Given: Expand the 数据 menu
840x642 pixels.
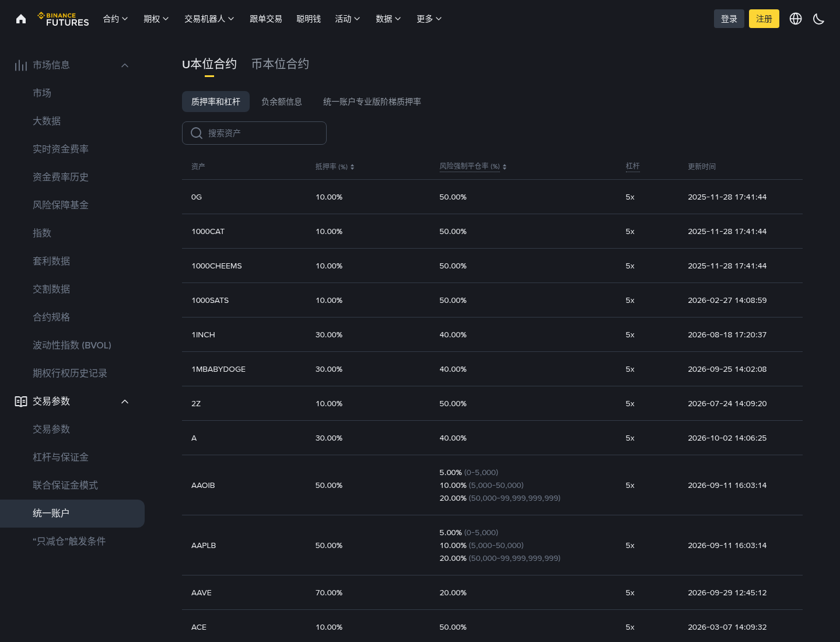Looking at the screenshot, I should [388, 19].
